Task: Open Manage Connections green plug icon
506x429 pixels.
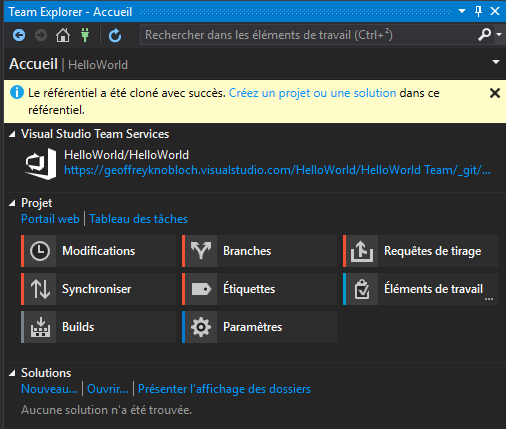Action: click(x=85, y=35)
